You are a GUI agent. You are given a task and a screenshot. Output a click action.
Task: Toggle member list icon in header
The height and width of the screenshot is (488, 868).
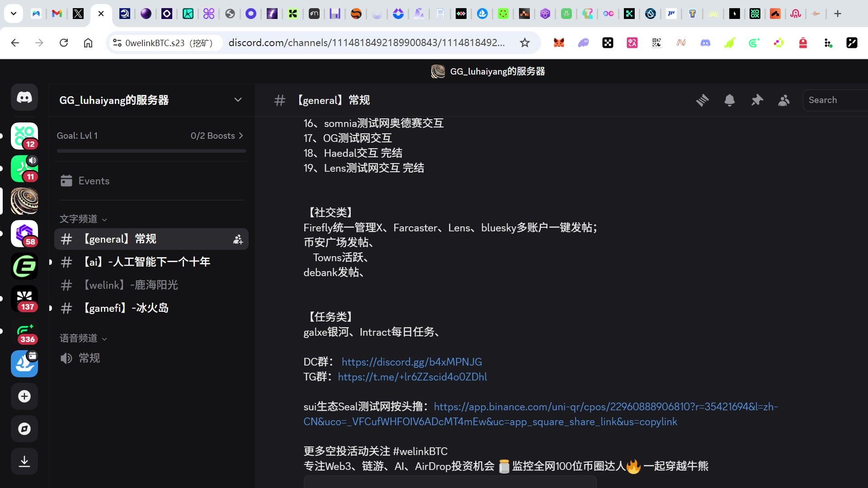tap(784, 100)
